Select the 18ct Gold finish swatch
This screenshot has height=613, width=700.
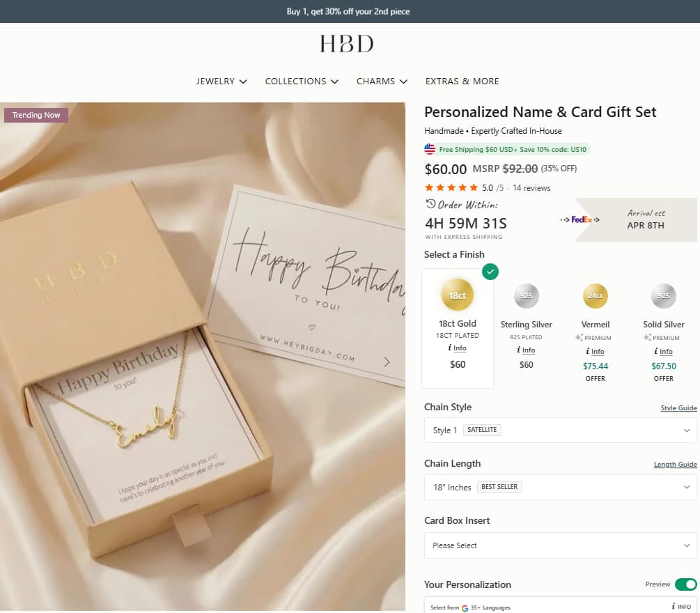tap(457, 295)
